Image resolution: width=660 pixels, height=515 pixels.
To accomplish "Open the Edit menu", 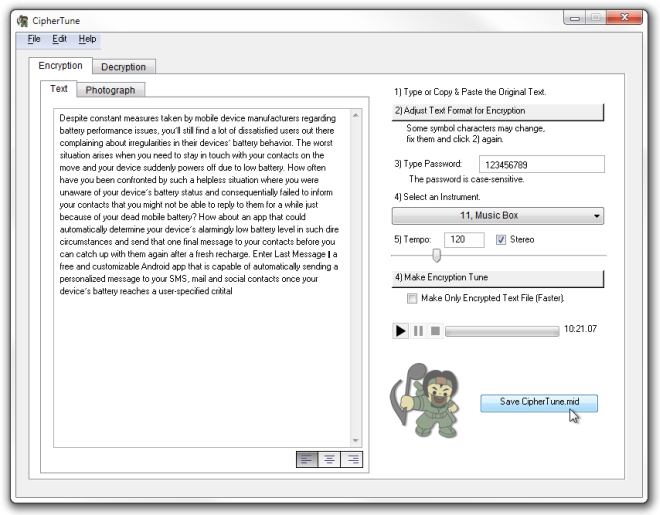I will tap(59, 39).
